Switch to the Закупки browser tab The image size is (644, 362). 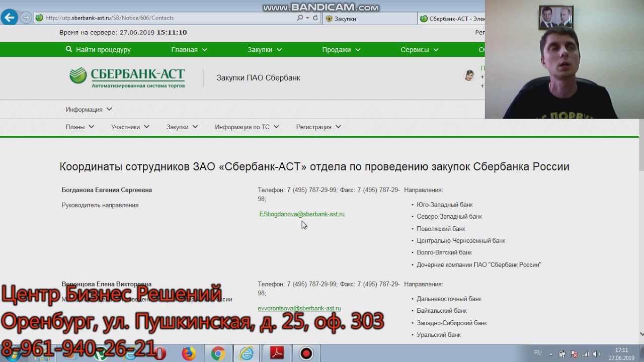[370, 19]
